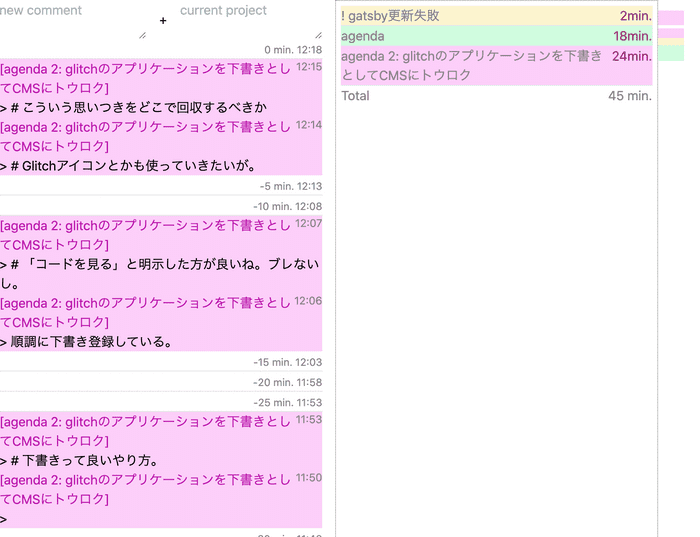Viewport: 700px width, 537px height.
Task: Open the agenda 2 link at 12:07
Action: pos(146,234)
